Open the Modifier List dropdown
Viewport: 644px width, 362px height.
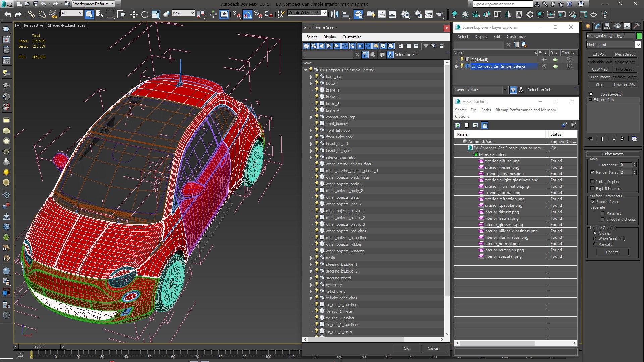pos(613,45)
